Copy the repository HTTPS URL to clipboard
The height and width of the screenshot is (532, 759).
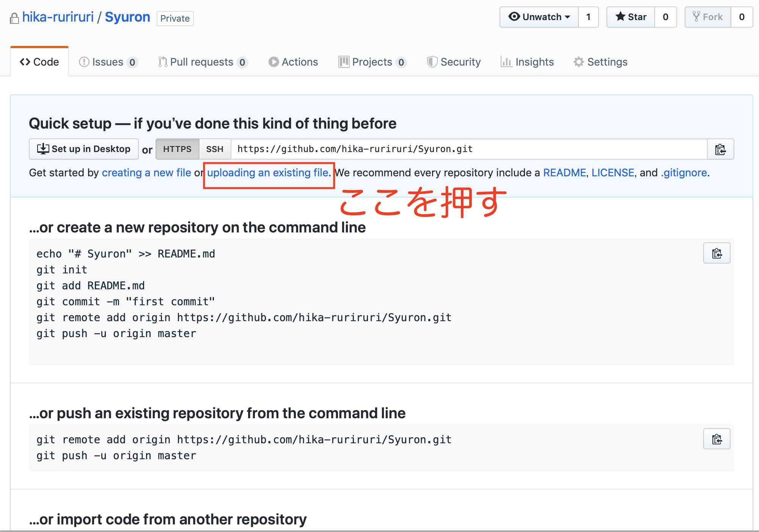(x=720, y=149)
